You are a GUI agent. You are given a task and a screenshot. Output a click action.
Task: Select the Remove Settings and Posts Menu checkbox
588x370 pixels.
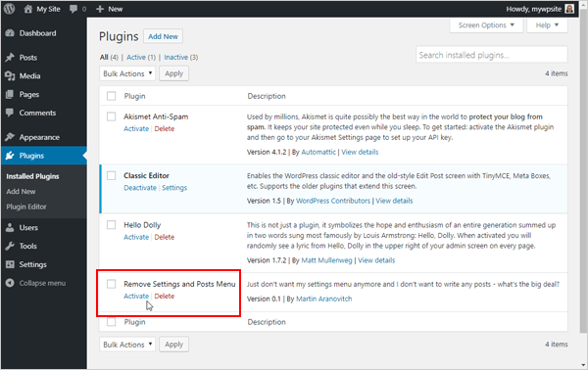coord(112,284)
